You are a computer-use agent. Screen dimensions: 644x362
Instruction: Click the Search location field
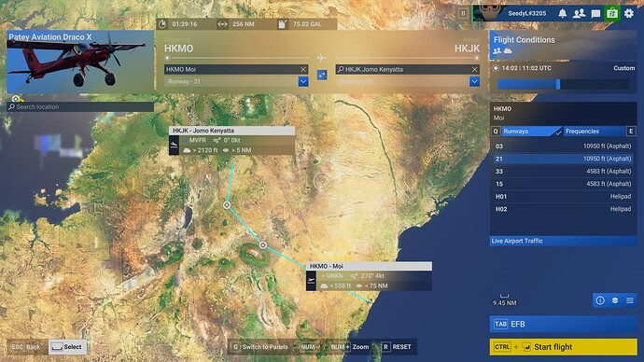(80, 106)
